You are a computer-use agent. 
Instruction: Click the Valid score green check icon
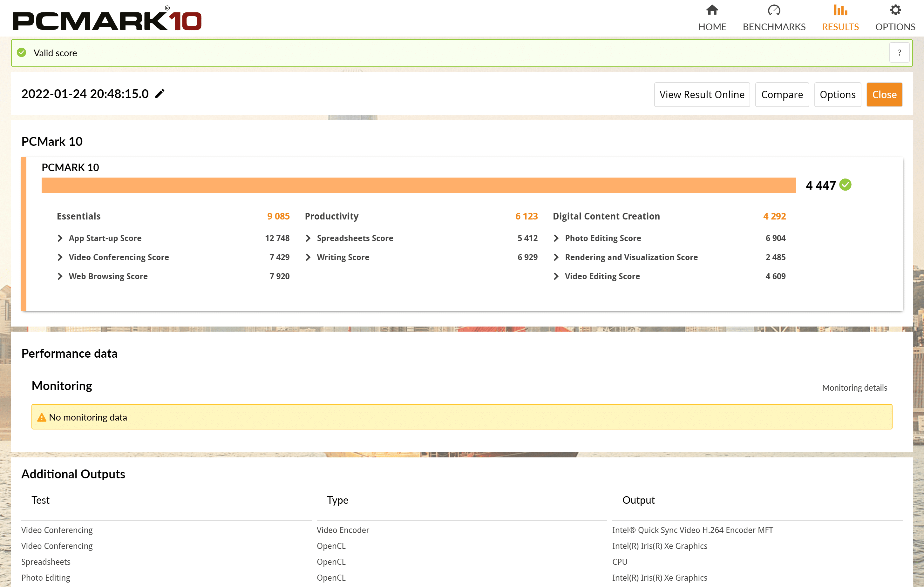22,52
